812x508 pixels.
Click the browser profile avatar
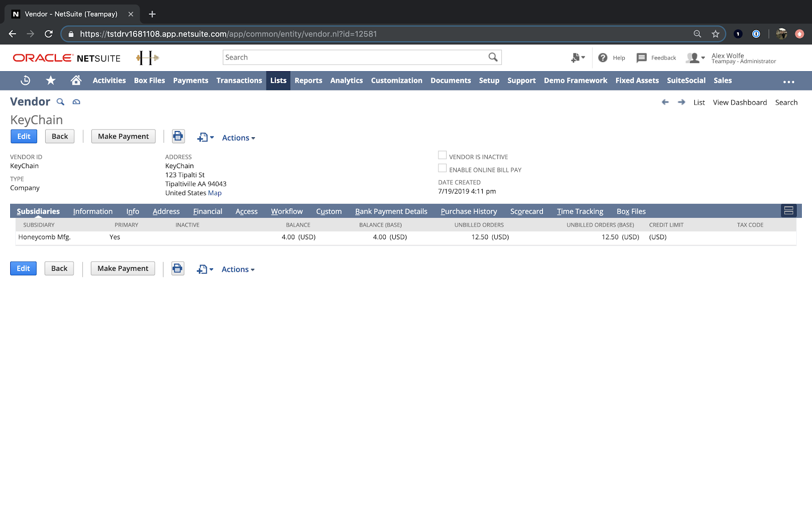[x=782, y=34]
